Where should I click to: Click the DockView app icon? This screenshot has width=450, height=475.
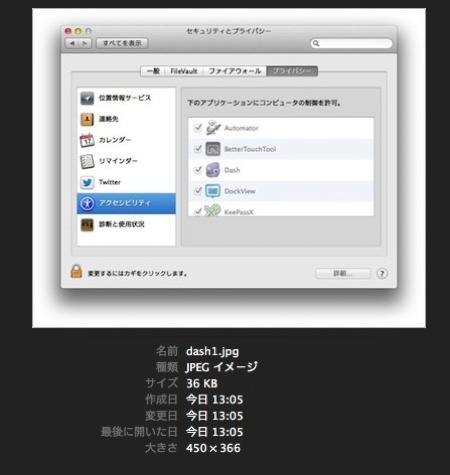click(213, 191)
